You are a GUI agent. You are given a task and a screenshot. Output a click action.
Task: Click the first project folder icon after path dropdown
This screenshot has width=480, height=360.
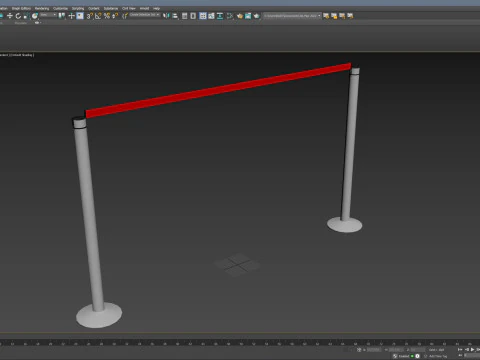coord(326,16)
